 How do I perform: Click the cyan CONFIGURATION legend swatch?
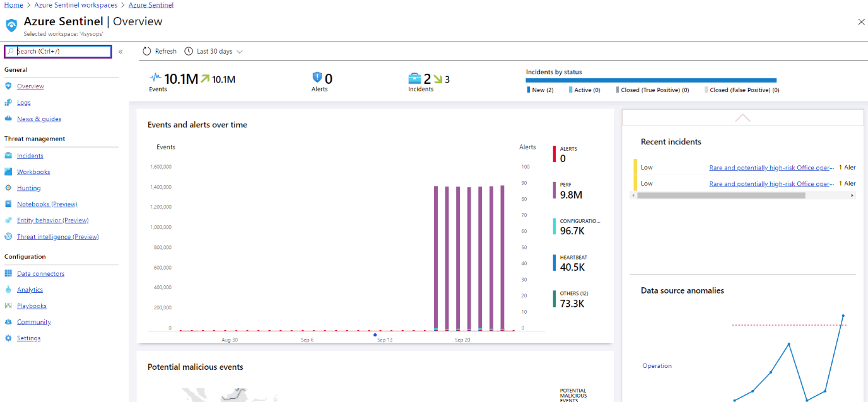[x=554, y=227]
